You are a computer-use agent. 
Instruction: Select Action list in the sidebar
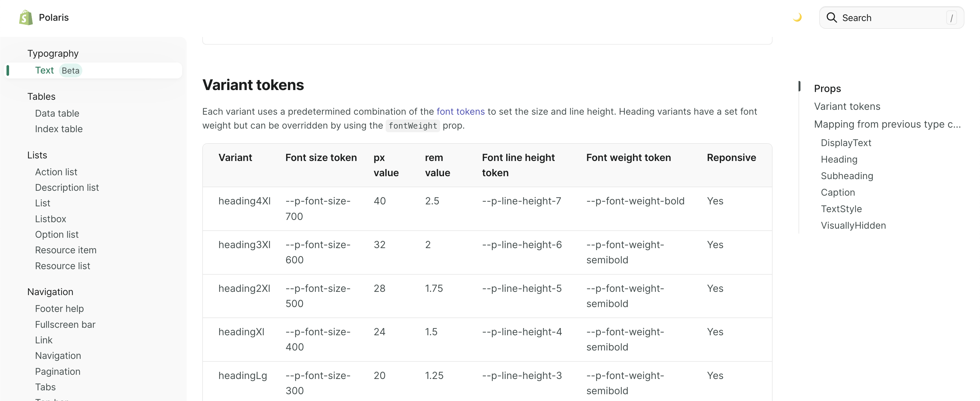(56, 172)
